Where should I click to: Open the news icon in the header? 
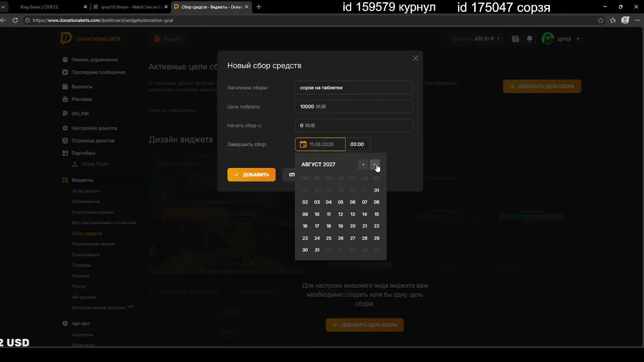516,39
